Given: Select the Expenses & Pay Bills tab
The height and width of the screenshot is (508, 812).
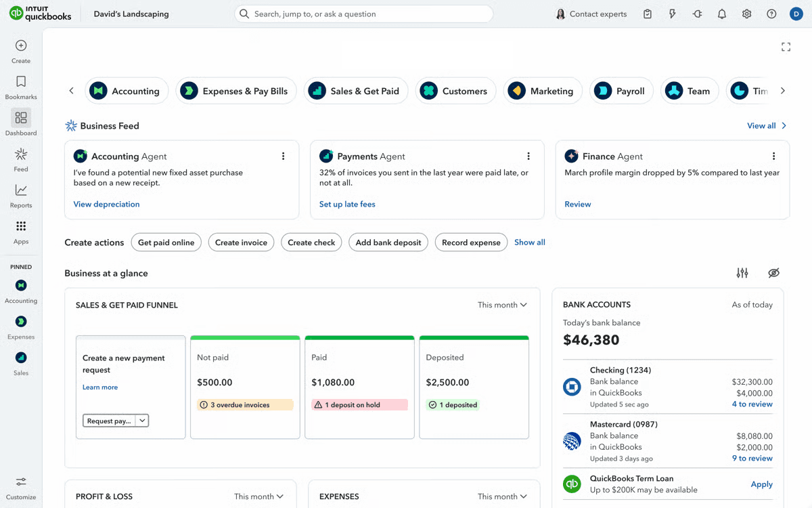Looking at the screenshot, I should 236,91.
